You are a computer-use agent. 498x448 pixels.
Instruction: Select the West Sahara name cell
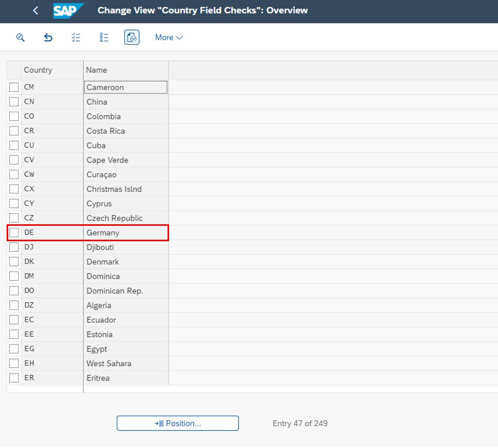tap(125, 364)
